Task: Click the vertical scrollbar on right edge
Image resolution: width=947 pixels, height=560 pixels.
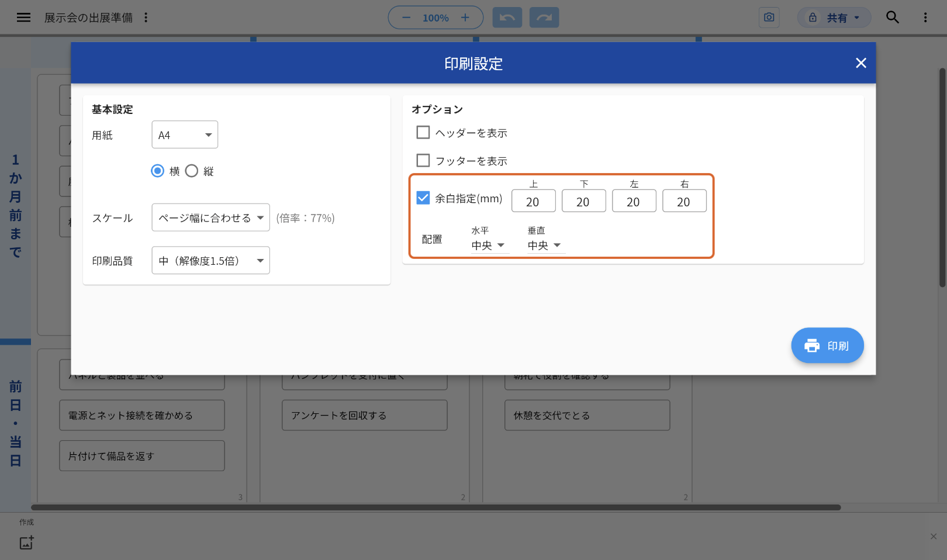Action: tap(942, 178)
